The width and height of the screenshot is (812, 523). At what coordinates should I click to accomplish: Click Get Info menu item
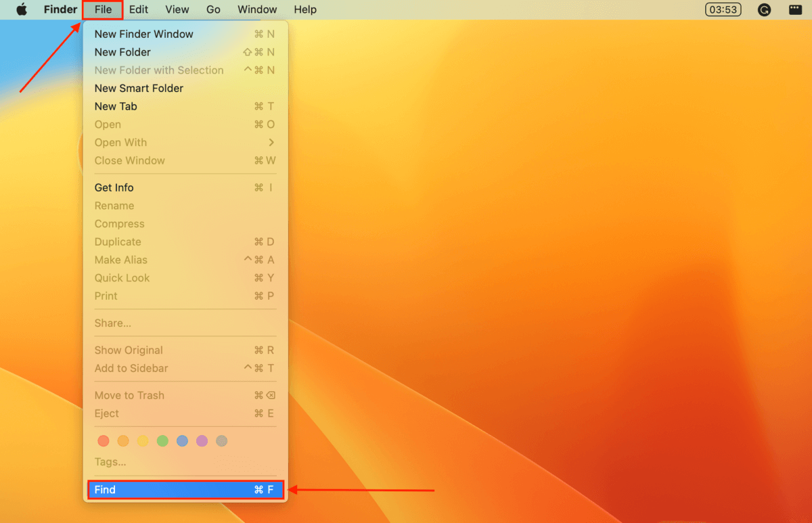point(114,187)
